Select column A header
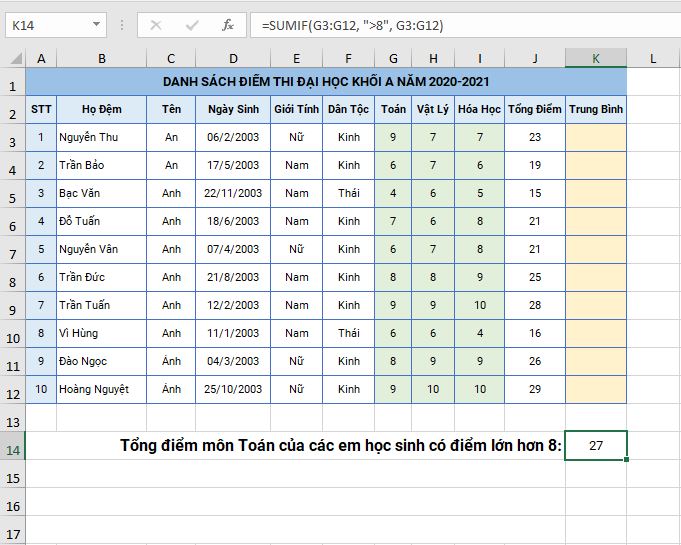The width and height of the screenshot is (681, 545). (41, 58)
